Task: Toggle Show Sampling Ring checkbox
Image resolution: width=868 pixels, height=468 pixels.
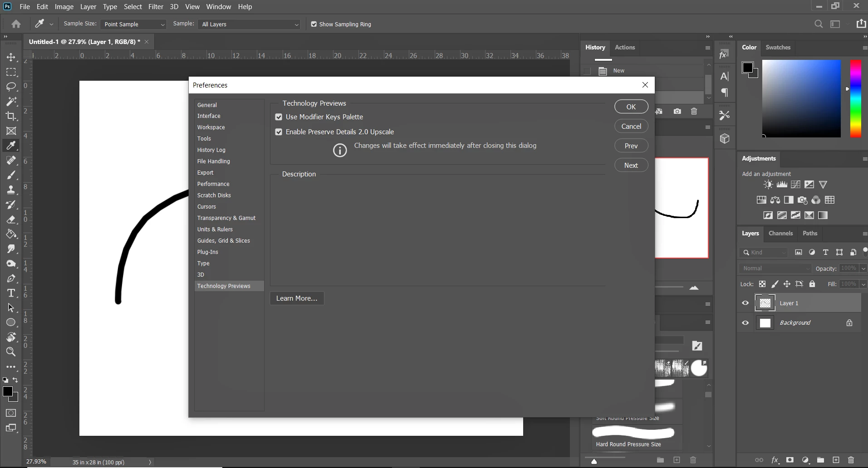Action: (314, 24)
